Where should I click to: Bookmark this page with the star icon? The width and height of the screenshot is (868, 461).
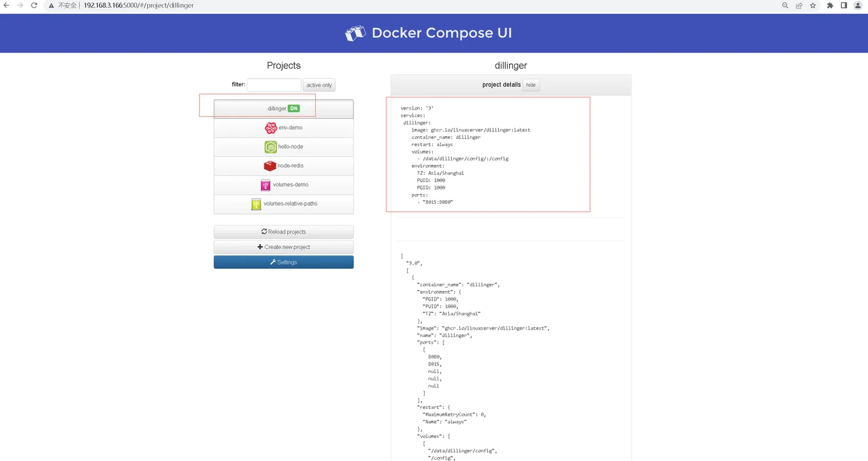[813, 5]
